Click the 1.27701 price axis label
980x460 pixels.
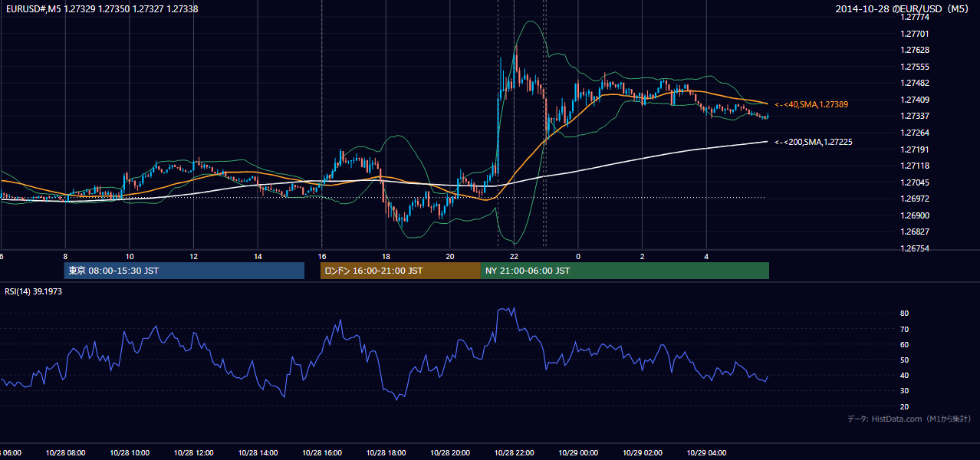(x=914, y=34)
